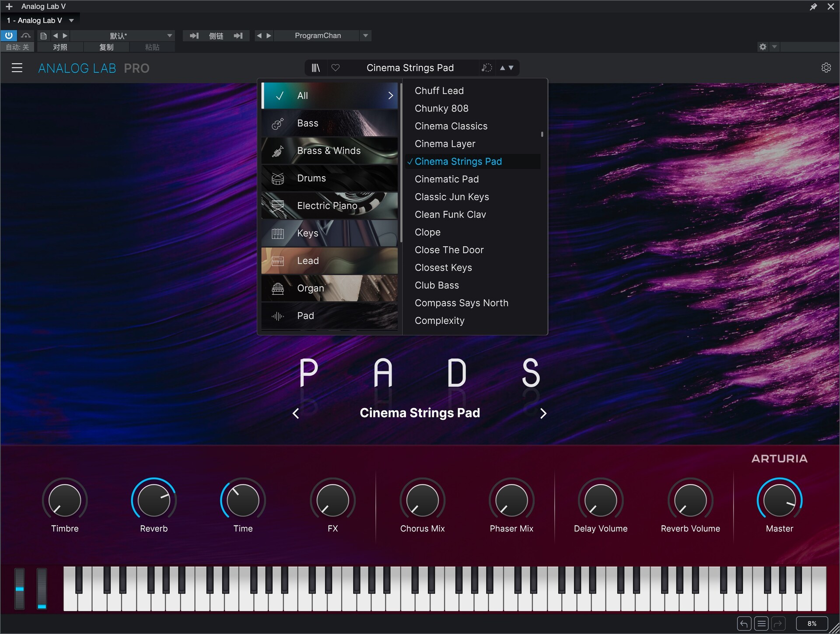Select Cinema Layer preset
This screenshot has width=840, height=634.
coord(472,144)
